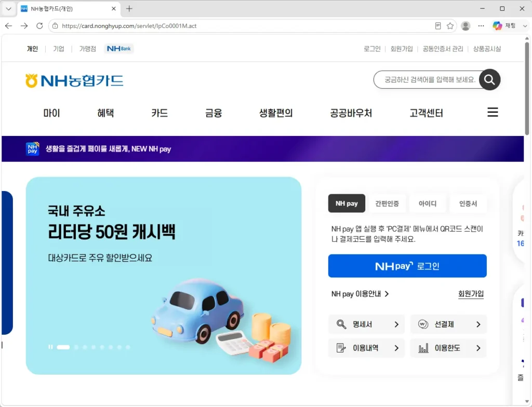Click the search input field

429,80
